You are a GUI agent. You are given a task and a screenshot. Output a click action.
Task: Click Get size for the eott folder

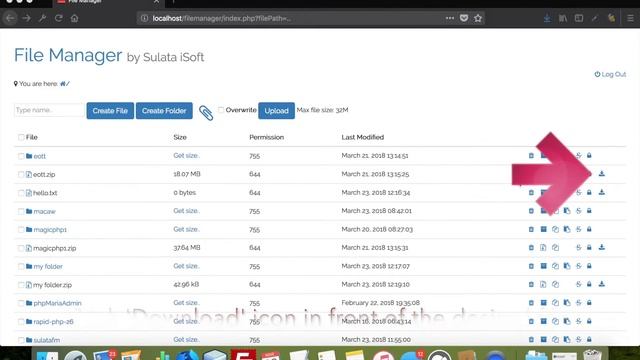point(186,156)
